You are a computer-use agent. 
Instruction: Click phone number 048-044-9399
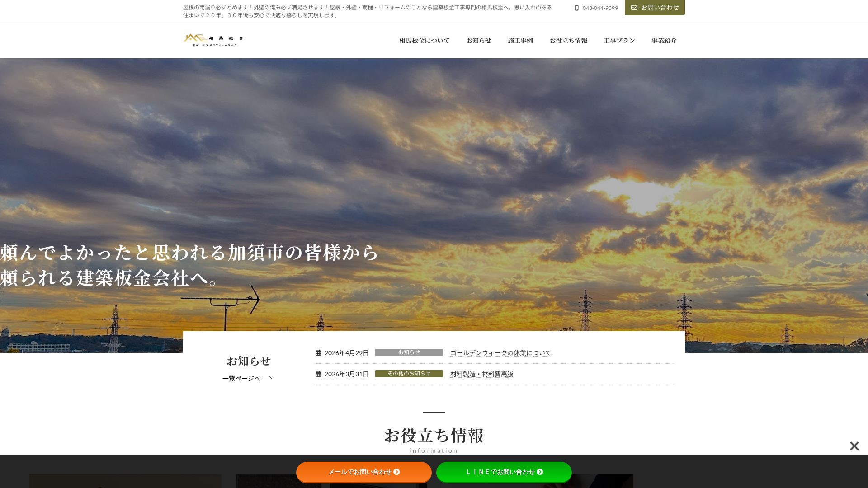point(600,8)
